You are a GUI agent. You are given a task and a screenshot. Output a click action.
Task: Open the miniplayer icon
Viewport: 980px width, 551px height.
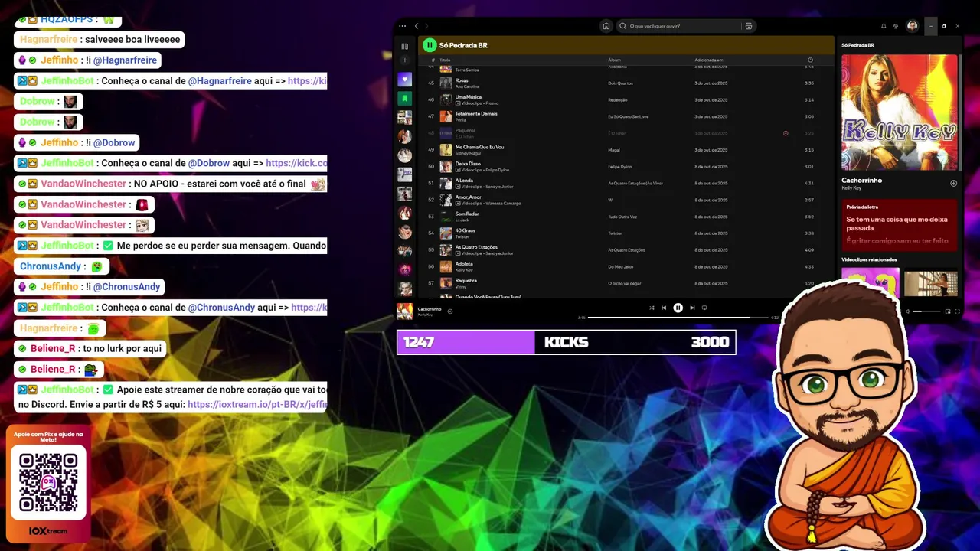(947, 311)
